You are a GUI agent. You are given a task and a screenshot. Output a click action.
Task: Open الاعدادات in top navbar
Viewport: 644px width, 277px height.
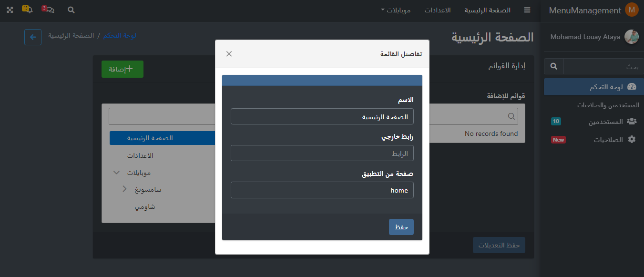coord(438,10)
